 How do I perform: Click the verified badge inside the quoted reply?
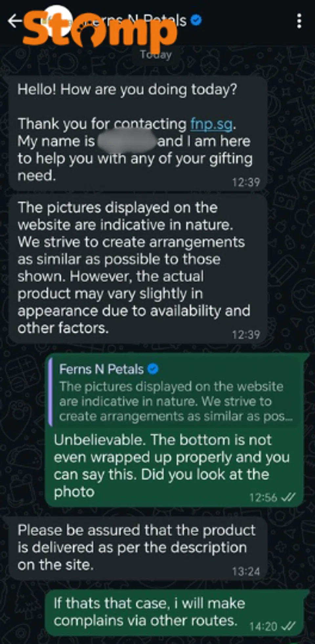click(x=153, y=369)
